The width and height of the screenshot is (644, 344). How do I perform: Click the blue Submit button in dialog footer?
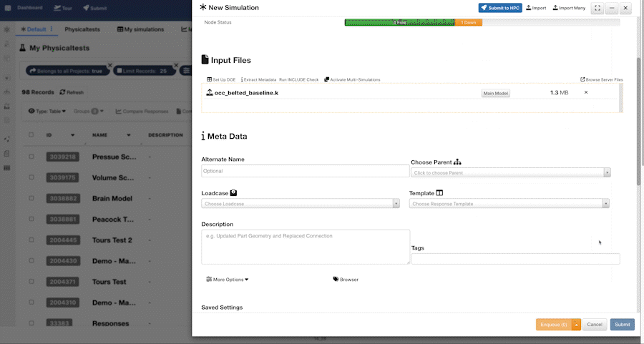pos(623,324)
